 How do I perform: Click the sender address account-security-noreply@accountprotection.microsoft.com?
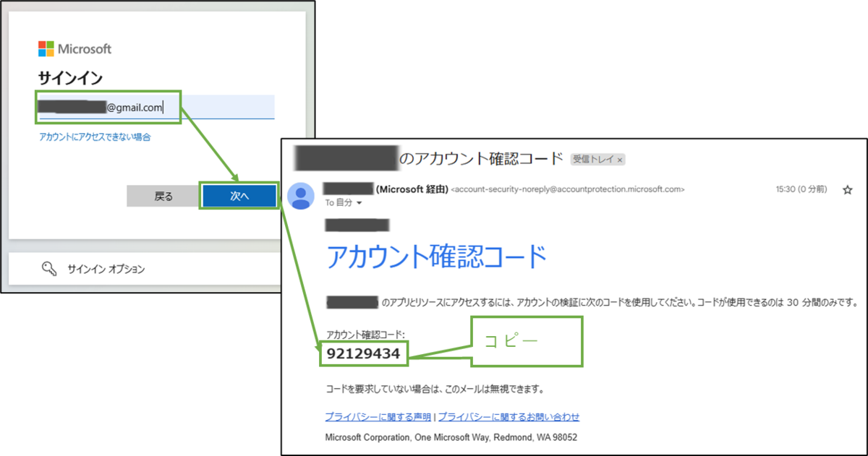tap(567, 189)
